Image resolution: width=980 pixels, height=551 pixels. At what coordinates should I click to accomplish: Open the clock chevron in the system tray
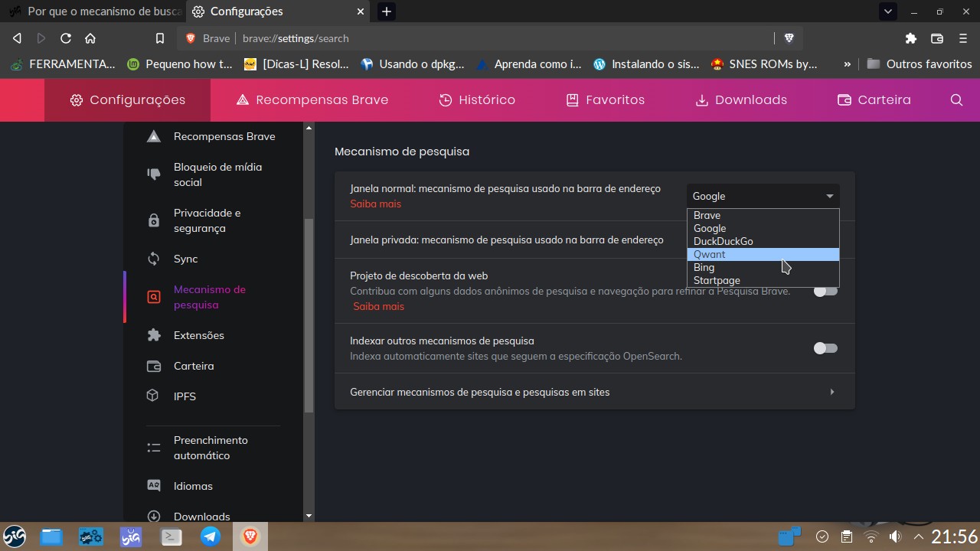[918, 536]
